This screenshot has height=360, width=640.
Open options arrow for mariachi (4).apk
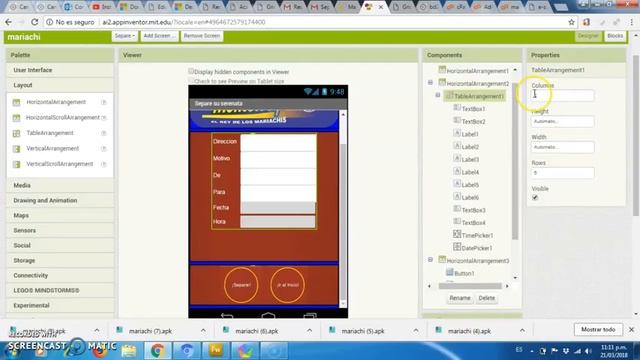(522, 330)
